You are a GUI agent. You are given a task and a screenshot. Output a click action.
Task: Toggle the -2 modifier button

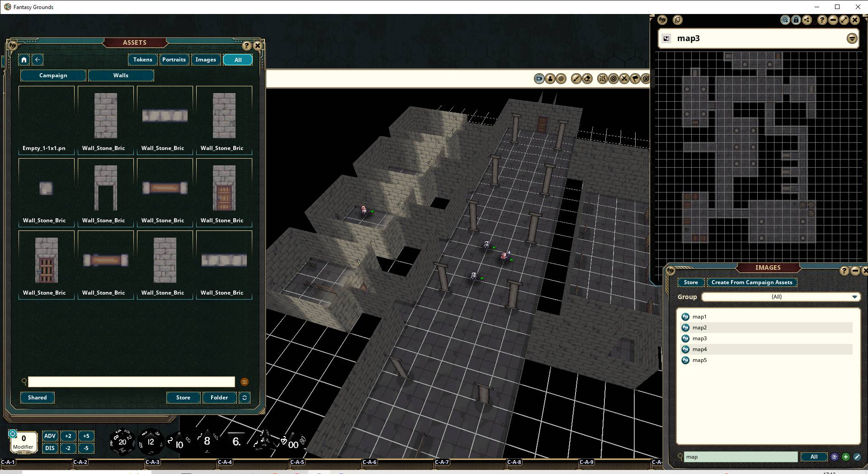tap(68, 448)
